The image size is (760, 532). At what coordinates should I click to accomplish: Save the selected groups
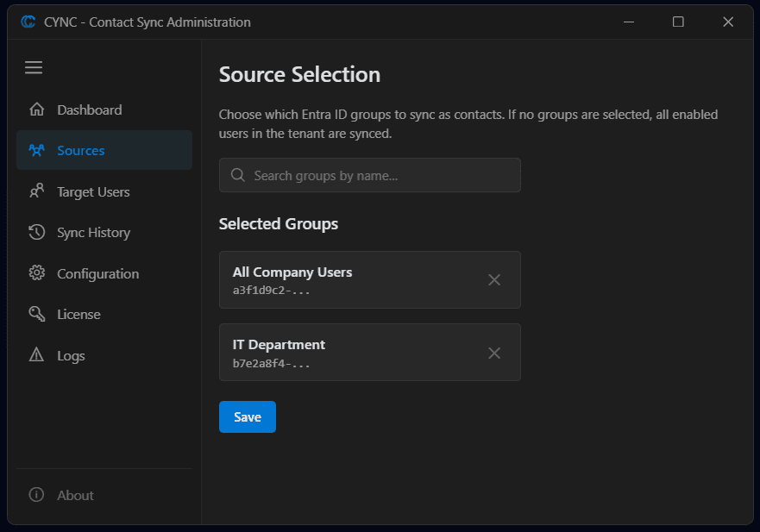(x=248, y=416)
